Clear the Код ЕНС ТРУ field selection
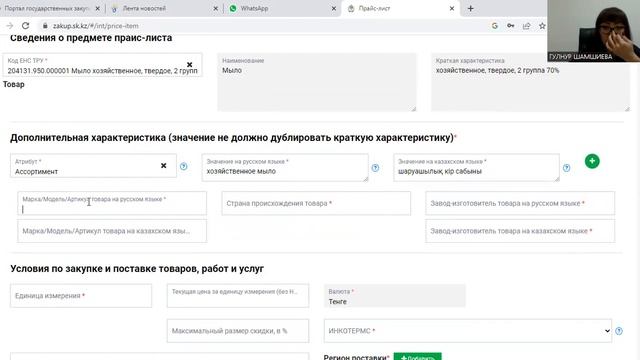The height and width of the screenshot is (360, 640). tap(189, 64)
